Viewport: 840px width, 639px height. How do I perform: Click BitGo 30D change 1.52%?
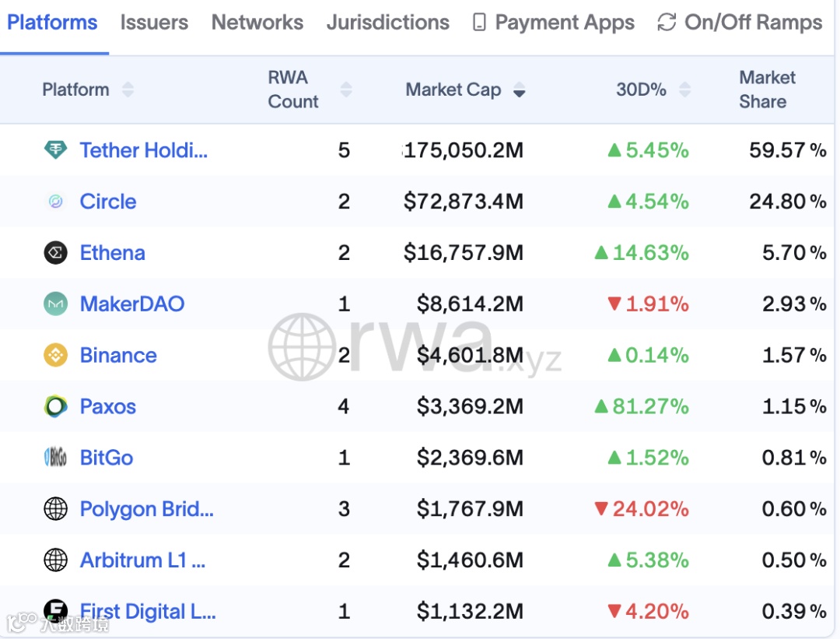coord(648,458)
